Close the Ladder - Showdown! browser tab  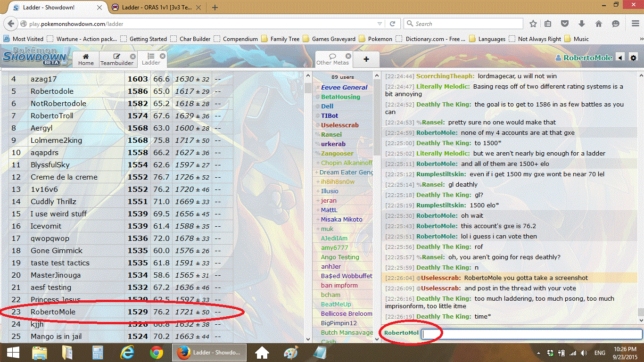[x=100, y=8]
